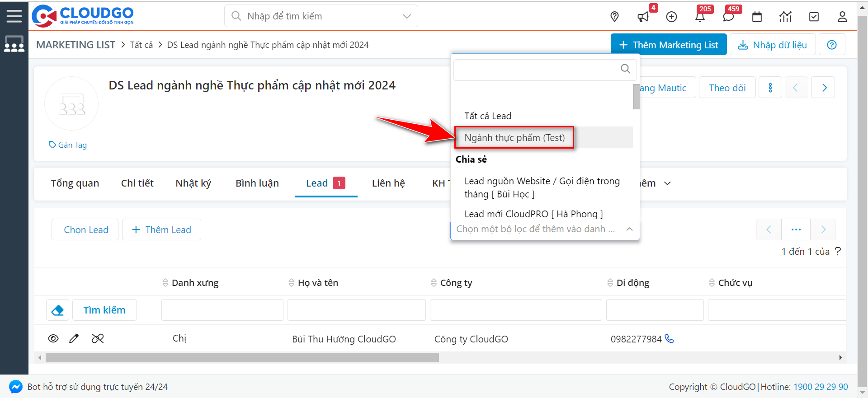Screen dimensions: 868x398
Task: Open the announcements megaphone icon
Action: 642,17
